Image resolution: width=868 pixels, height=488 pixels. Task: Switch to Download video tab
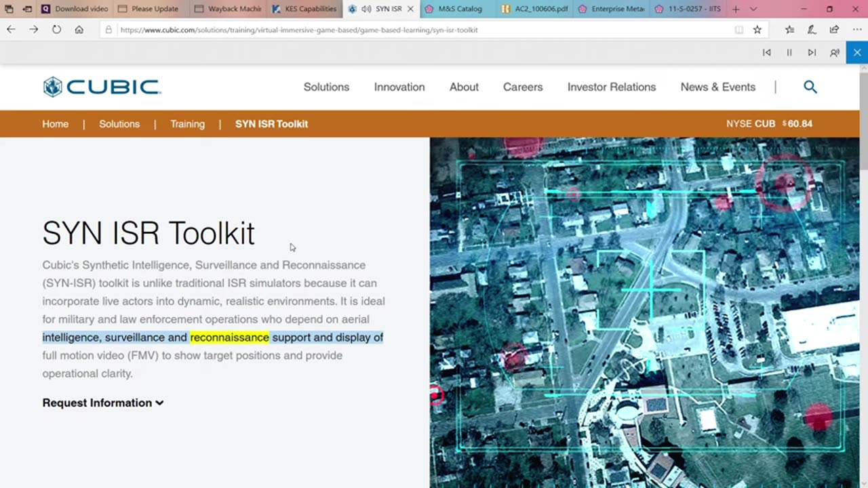[x=75, y=9]
